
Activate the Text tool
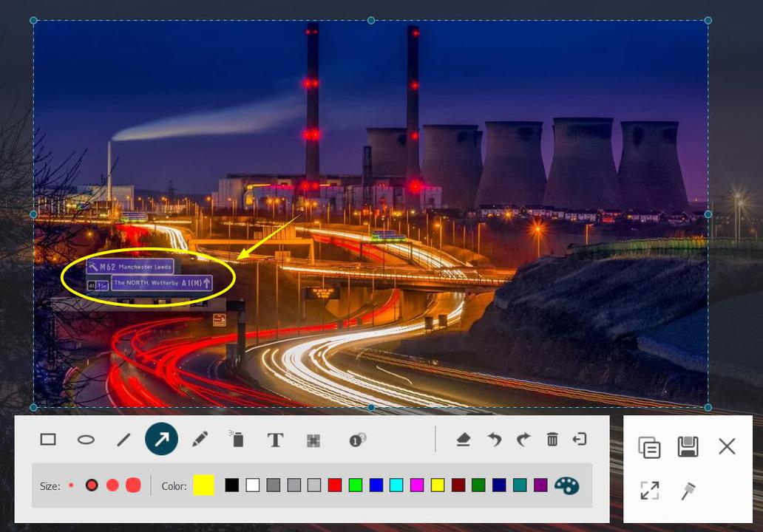[275, 440]
